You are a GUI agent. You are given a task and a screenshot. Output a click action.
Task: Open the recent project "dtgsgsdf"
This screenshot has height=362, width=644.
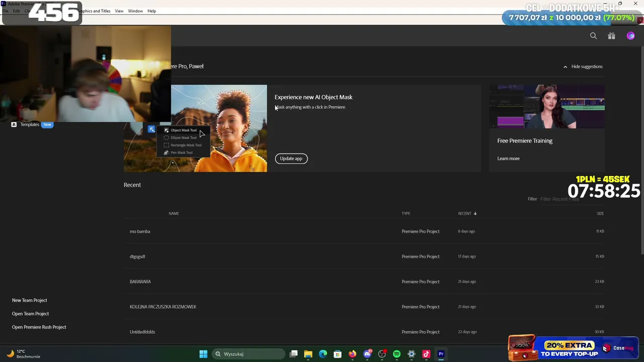point(137,256)
